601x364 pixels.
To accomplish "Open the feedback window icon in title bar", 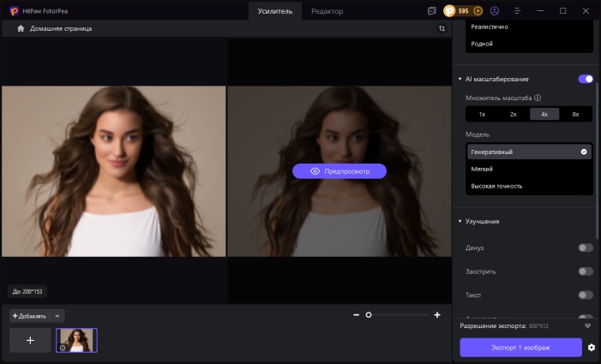I will (431, 11).
